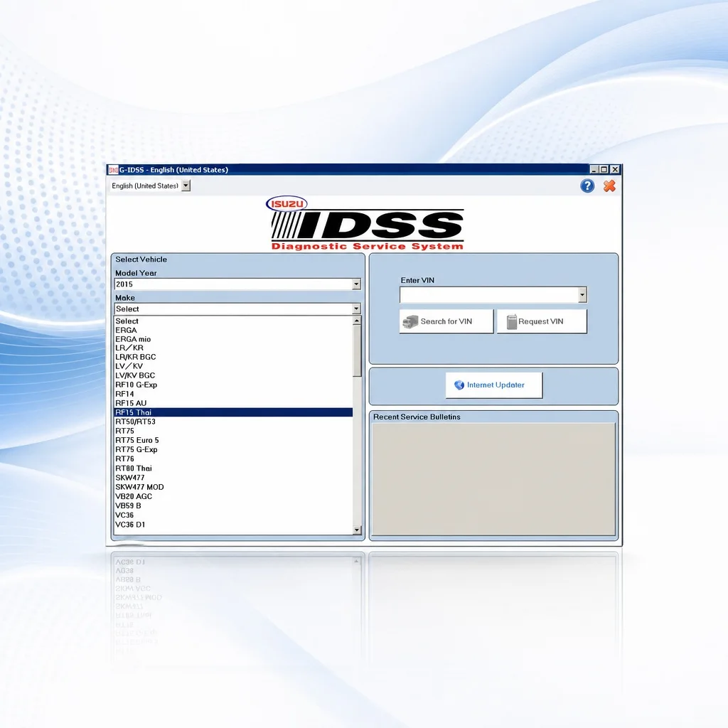
Task: Select SKW477 MOD from the make list
Action: pyautogui.click(x=233, y=487)
